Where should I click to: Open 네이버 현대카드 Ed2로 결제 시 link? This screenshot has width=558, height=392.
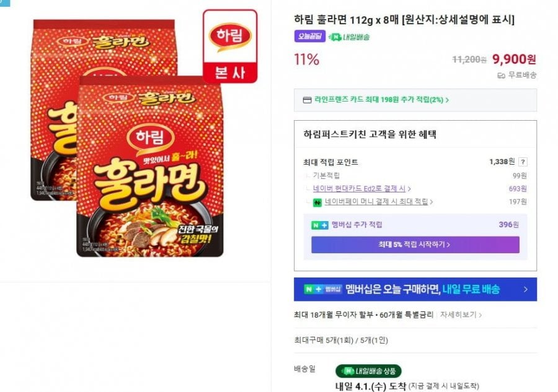(363, 189)
